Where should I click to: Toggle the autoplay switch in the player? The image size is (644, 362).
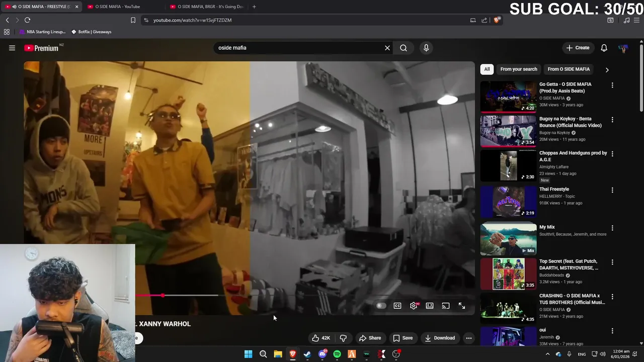pyautogui.click(x=381, y=306)
